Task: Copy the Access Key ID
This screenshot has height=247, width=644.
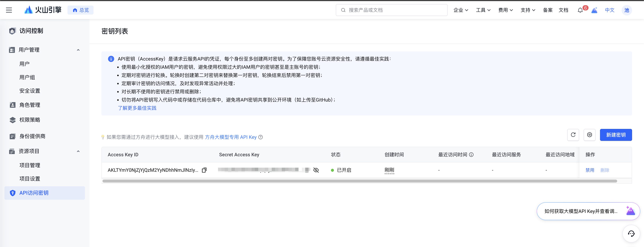Action: click(204, 170)
